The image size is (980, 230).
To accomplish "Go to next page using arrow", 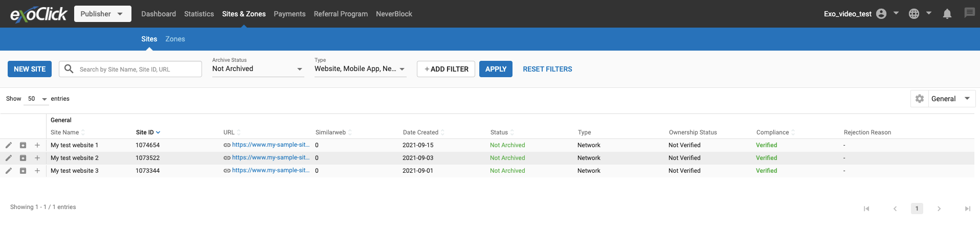I will (x=939, y=209).
